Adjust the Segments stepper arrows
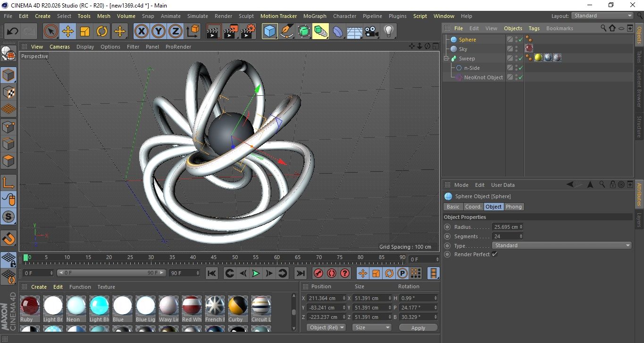The height and width of the screenshot is (343, 644). pyautogui.click(x=521, y=236)
